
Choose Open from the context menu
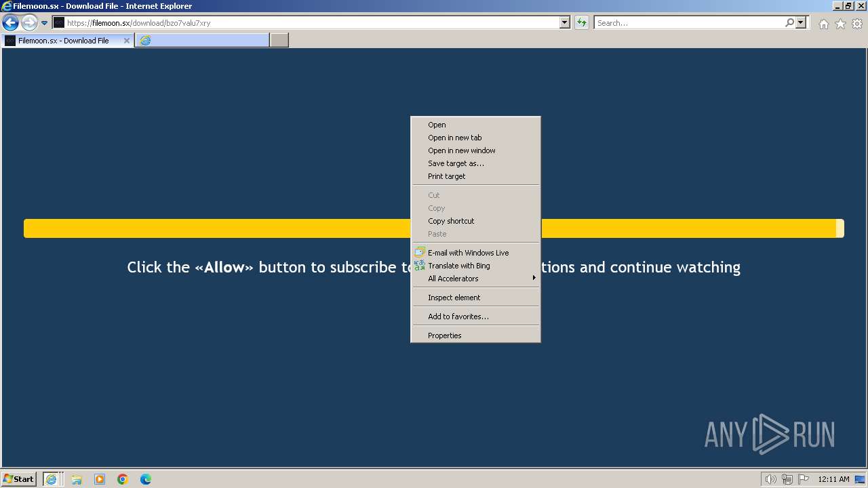tap(475, 125)
